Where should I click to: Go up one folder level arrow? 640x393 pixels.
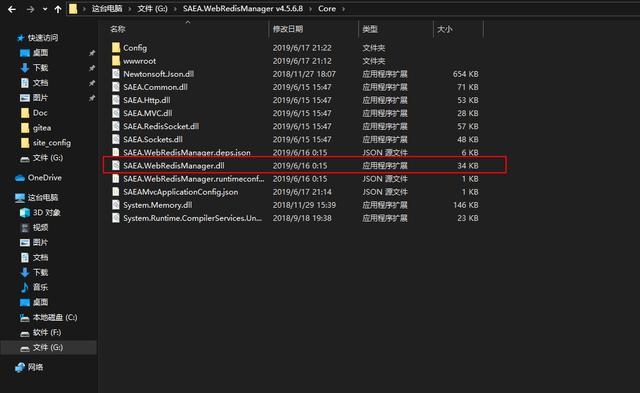click(x=58, y=9)
